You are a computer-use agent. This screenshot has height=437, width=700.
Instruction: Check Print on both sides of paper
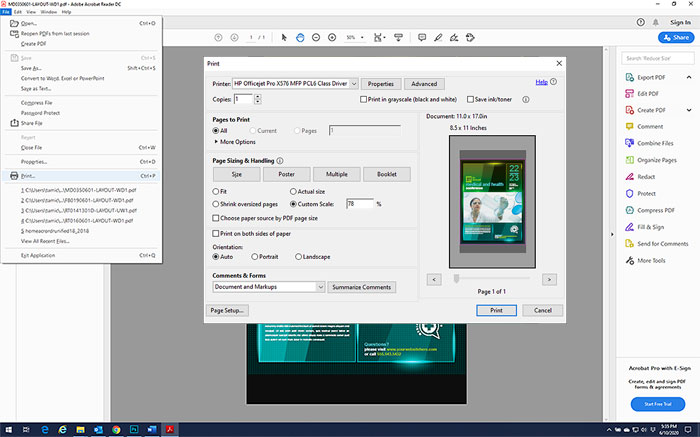[x=216, y=233]
